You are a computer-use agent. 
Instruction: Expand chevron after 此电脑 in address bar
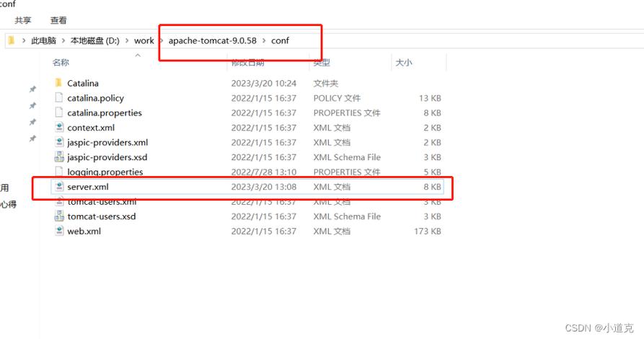[63, 40]
